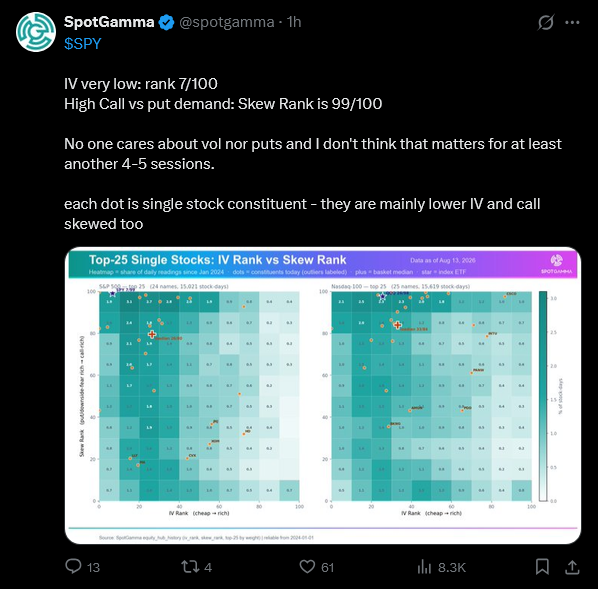The image size is (598, 589).
Task: Click the SpotGamma logo in chart header
Action: pyautogui.click(x=557, y=261)
